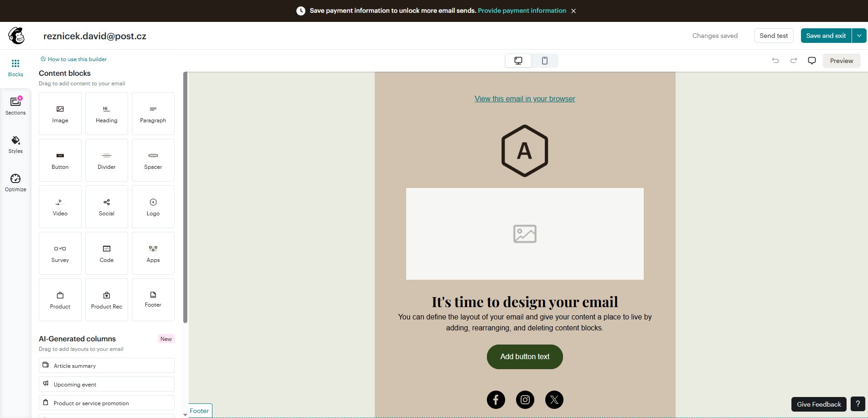Choose the Article summary AI layout
Viewport: 868px width, 418px height.
(x=107, y=366)
